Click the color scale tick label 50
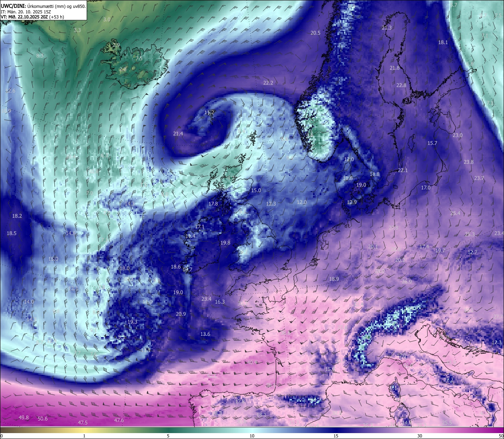This screenshot has width=504, height=439. pyautogui.click(x=501, y=436)
